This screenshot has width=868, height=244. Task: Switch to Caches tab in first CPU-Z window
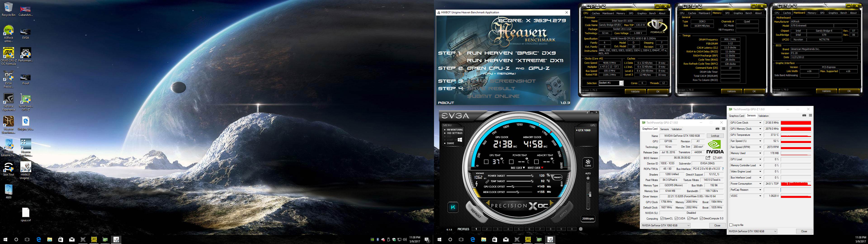pyautogui.click(x=596, y=13)
